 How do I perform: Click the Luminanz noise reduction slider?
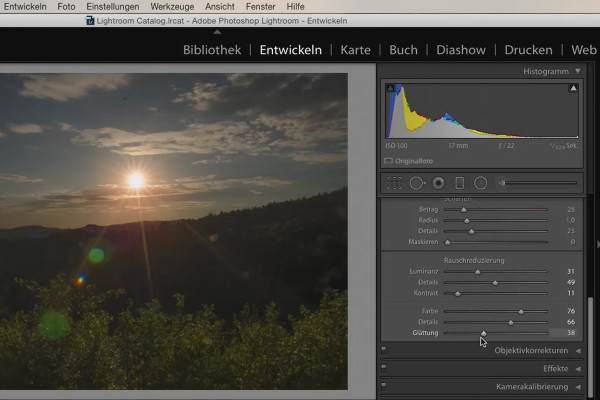pos(496,272)
